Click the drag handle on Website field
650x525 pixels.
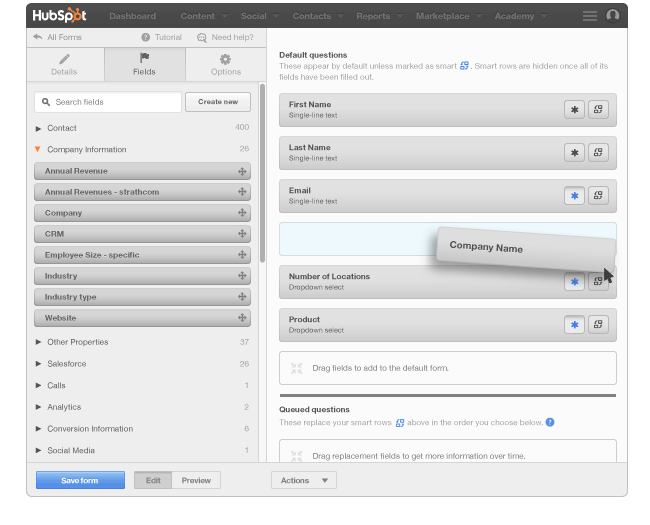[x=242, y=318]
